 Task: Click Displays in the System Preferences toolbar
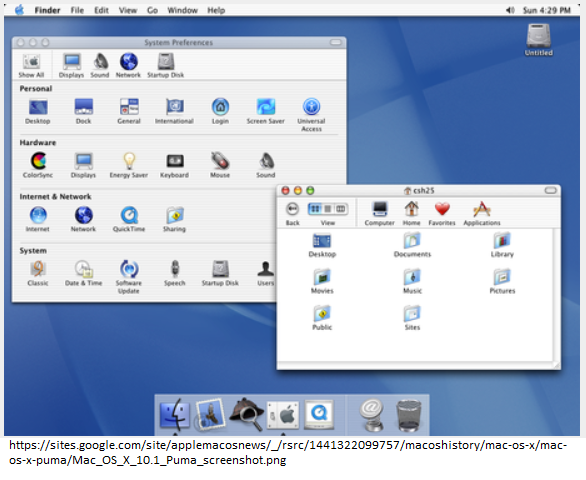(x=71, y=66)
